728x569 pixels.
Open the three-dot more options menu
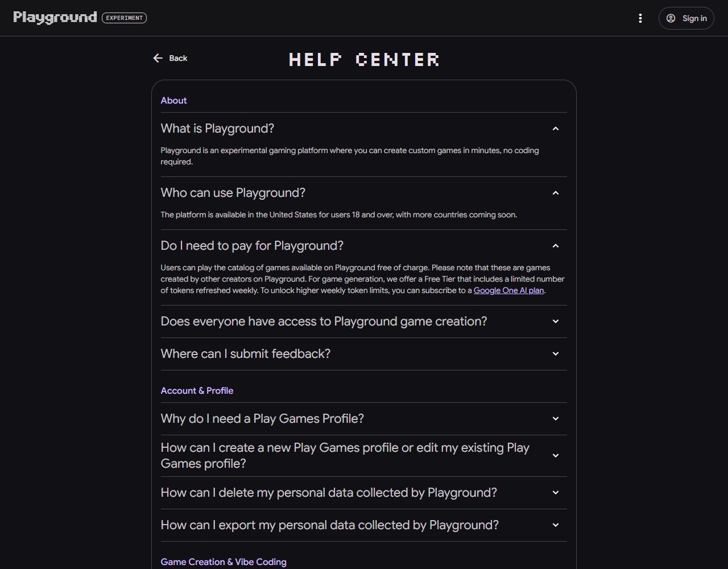[640, 18]
